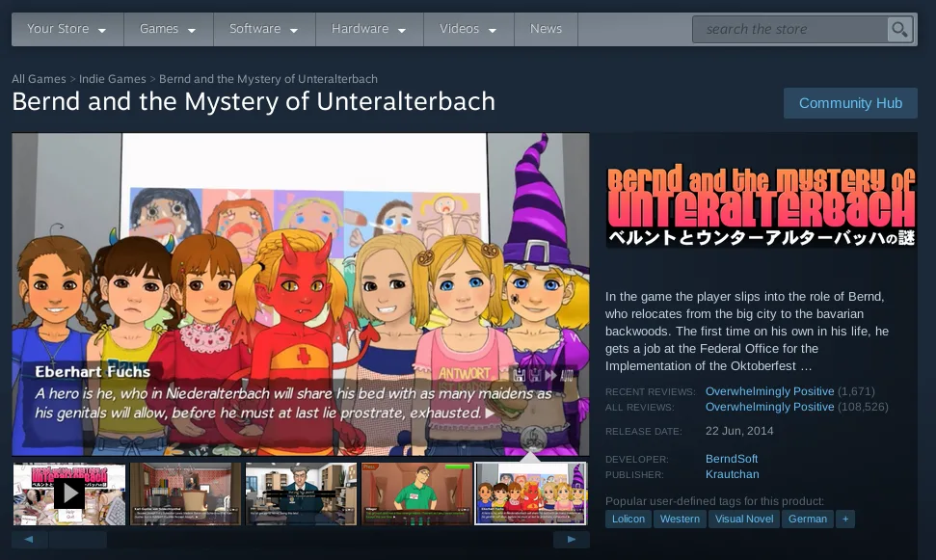936x560 pixels.
Task: Open recent reviews Overwhelmingly Positive link
Action: [769, 391]
